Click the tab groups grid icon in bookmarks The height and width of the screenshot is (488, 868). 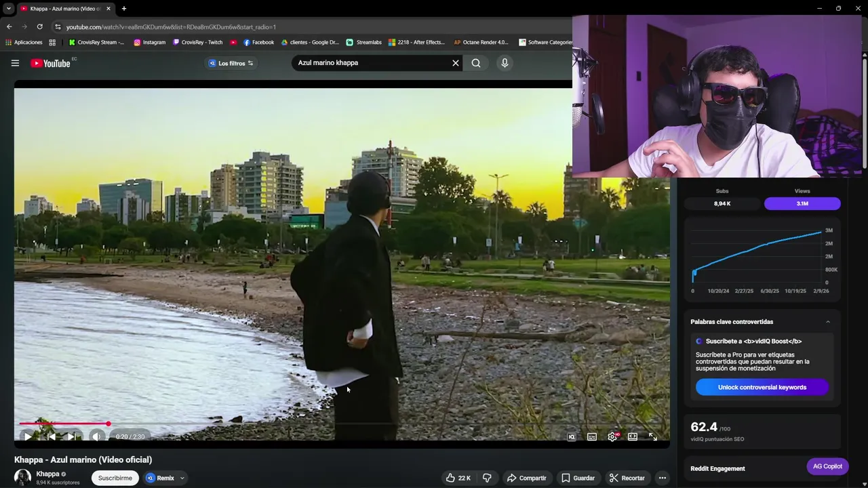click(52, 42)
